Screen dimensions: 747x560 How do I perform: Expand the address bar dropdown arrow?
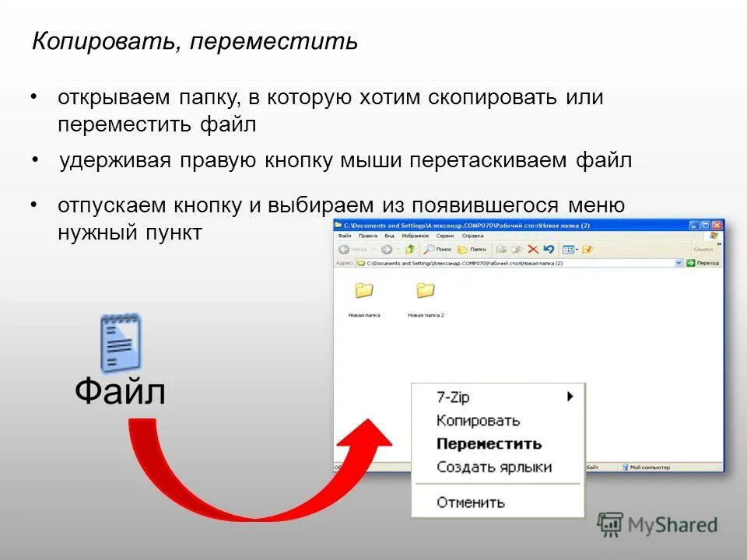679,263
